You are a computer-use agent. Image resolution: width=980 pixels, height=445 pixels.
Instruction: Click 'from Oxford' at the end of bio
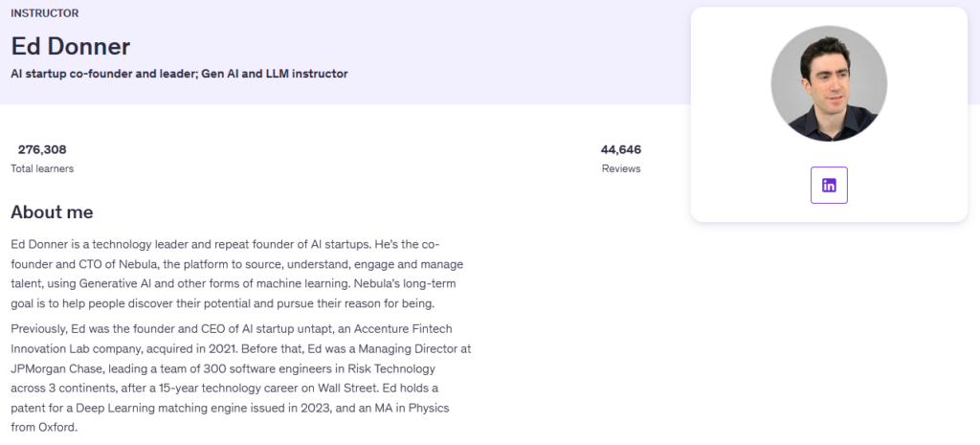(x=44, y=428)
